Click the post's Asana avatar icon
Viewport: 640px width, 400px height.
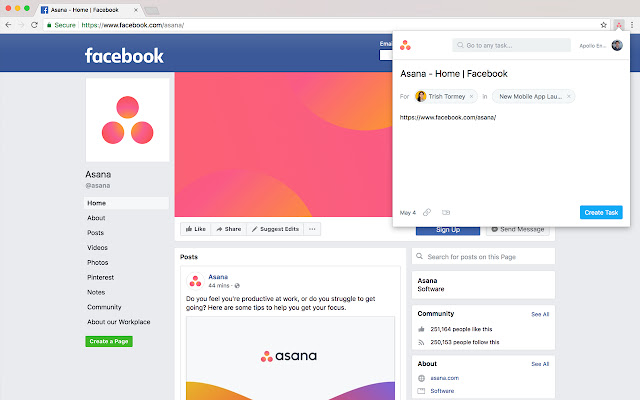(196, 281)
